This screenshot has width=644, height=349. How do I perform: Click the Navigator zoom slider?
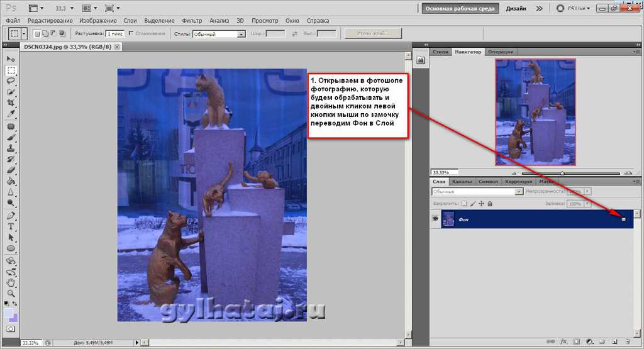(562, 173)
